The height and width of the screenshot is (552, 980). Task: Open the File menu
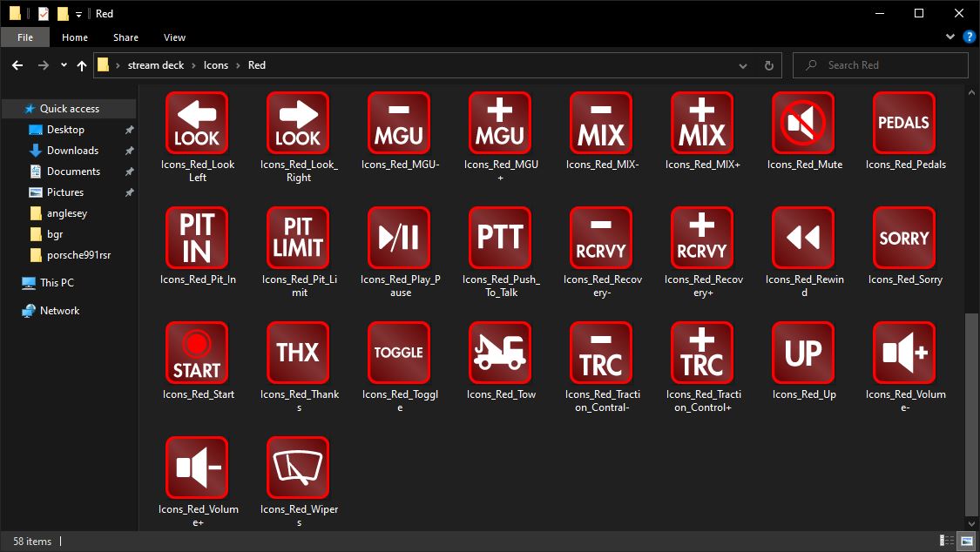tap(25, 37)
